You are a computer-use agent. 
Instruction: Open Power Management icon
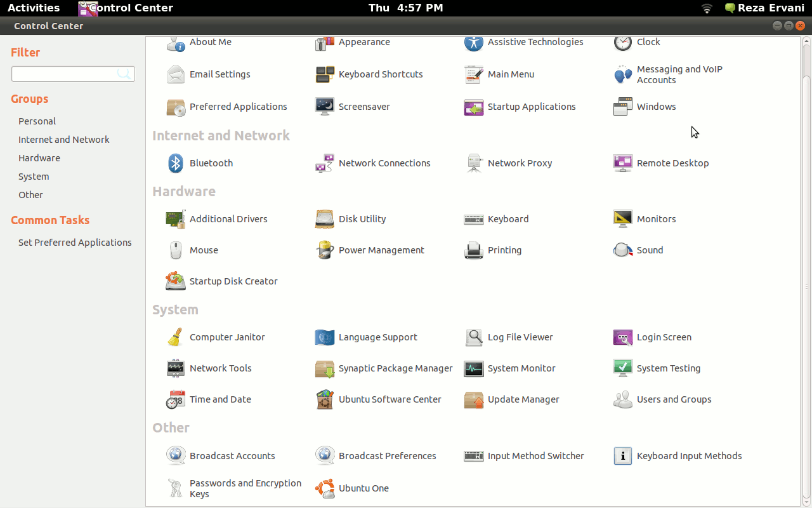(x=325, y=250)
